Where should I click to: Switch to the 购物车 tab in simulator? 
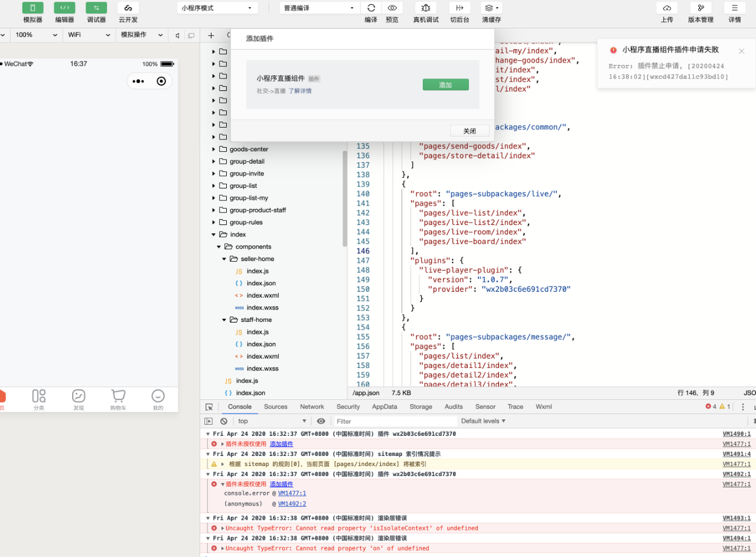pyautogui.click(x=118, y=400)
